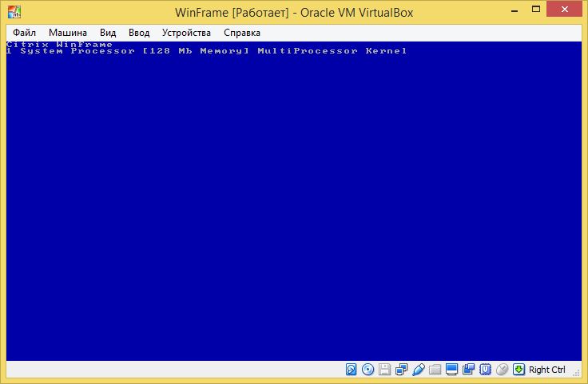Click the keyboard capture green arrow icon
588x384 pixels.
(x=518, y=370)
